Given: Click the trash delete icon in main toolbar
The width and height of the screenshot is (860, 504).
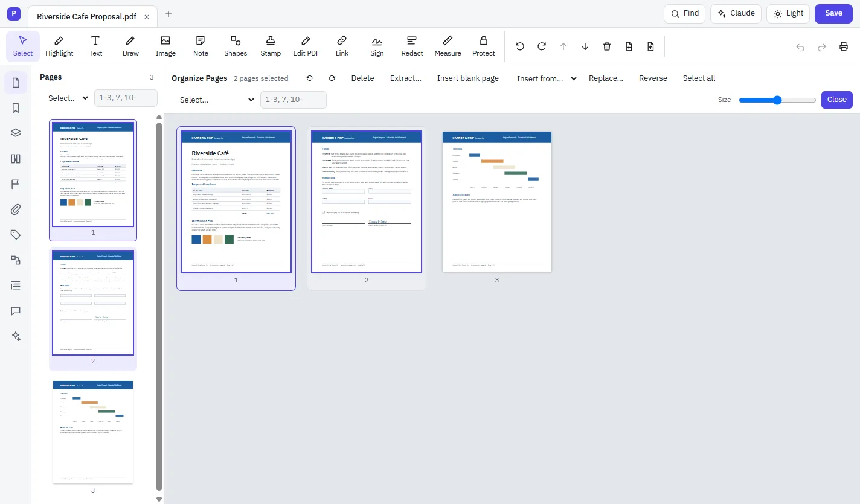Looking at the screenshot, I should [x=607, y=46].
